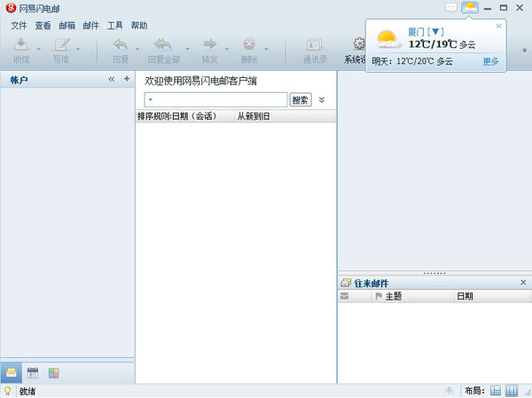
Task: Select the horizontal split layout icon
Action: click(x=496, y=391)
